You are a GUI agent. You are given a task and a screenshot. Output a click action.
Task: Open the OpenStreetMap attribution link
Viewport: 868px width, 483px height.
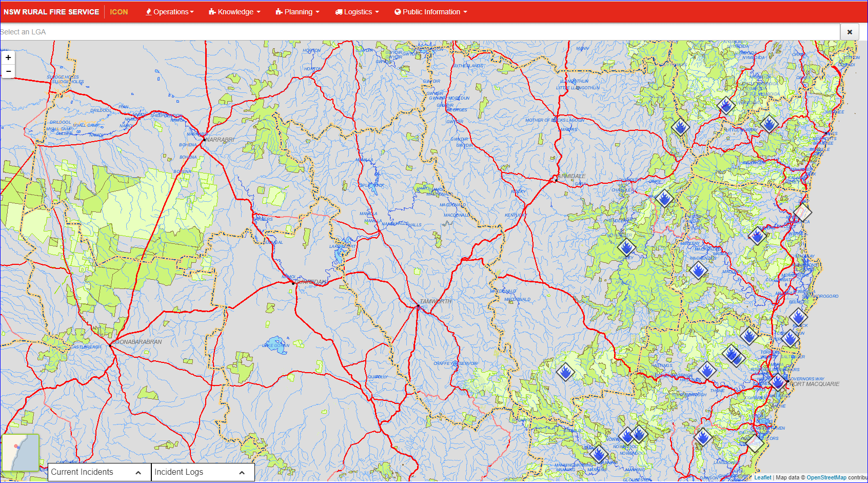point(826,477)
